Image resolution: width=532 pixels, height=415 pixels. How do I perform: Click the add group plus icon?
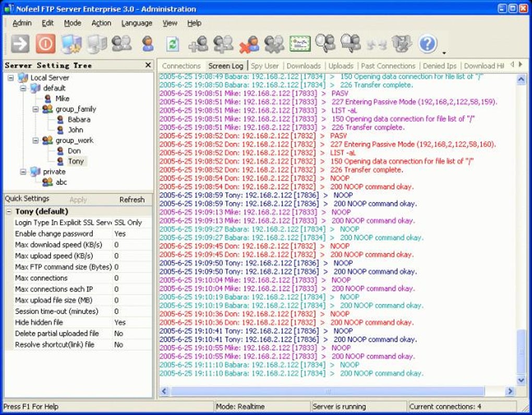(x=224, y=44)
